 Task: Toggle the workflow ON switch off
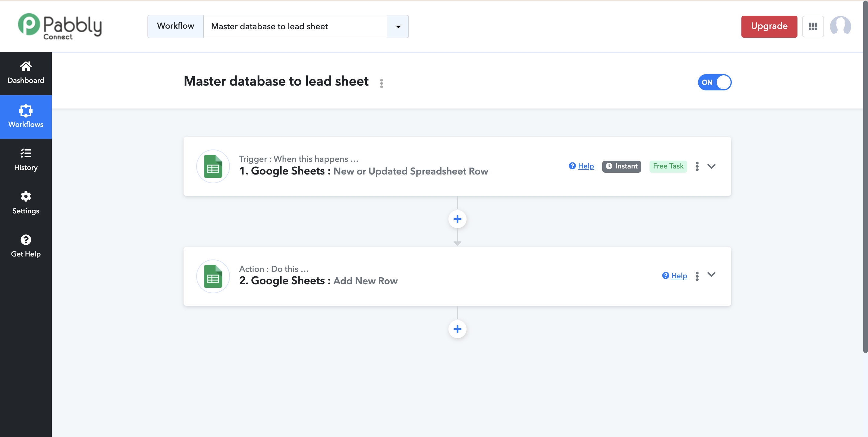714,83
